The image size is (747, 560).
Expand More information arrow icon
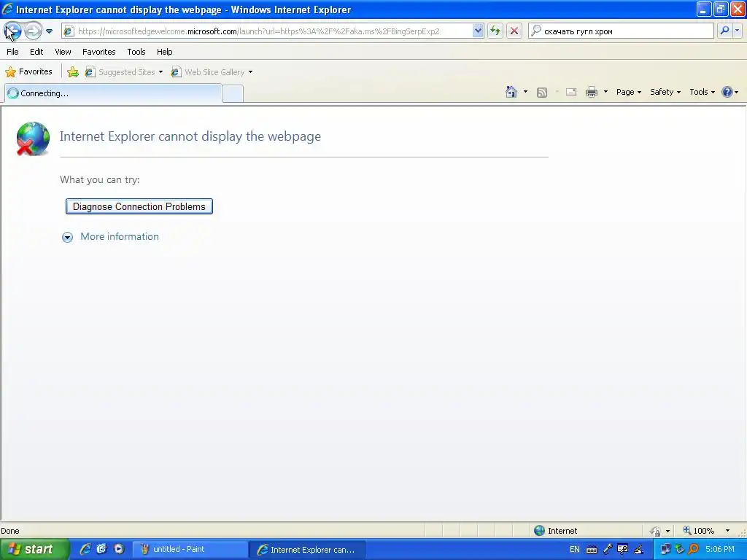68,237
